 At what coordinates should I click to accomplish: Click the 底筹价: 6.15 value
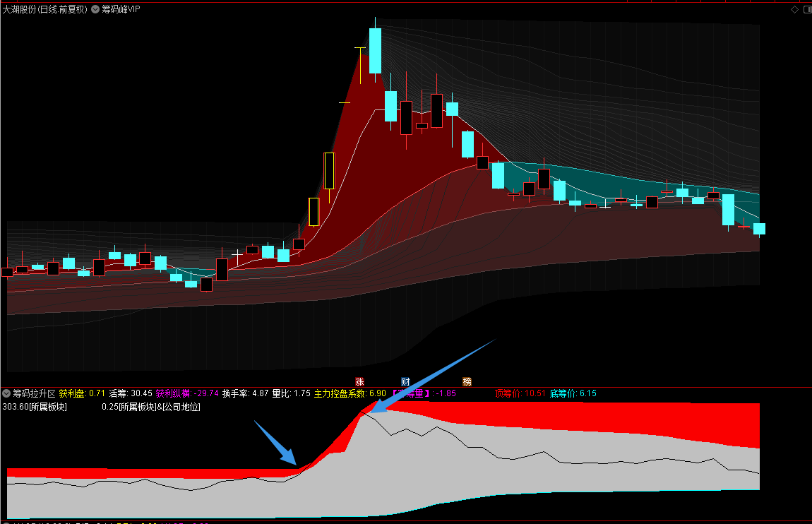pos(573,393)
